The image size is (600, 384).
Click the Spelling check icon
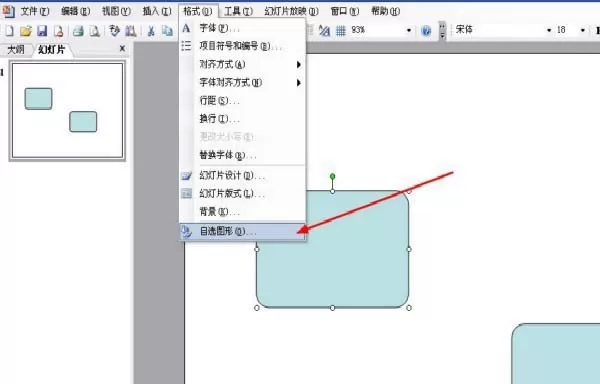[x=114, y=31]
